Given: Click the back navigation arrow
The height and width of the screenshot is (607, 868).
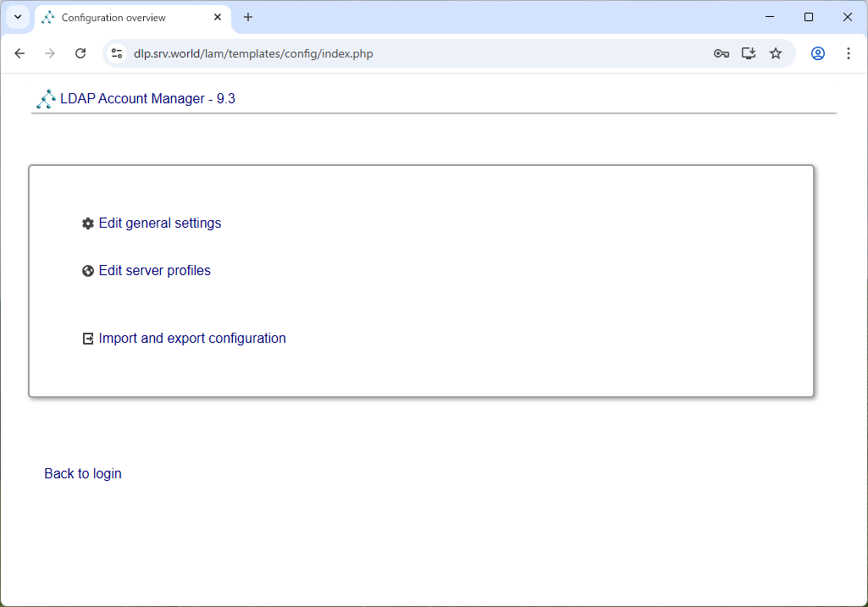Looking at the screenshot, I should click(x=19, y=52).
